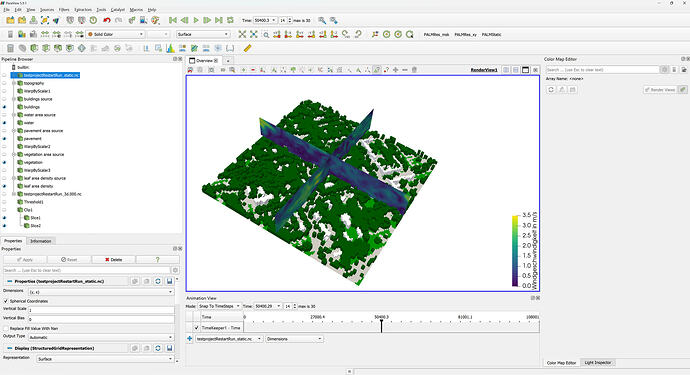Click the Apply button in Properties
This screenshot has width=690, height=375.
point(25,260)
